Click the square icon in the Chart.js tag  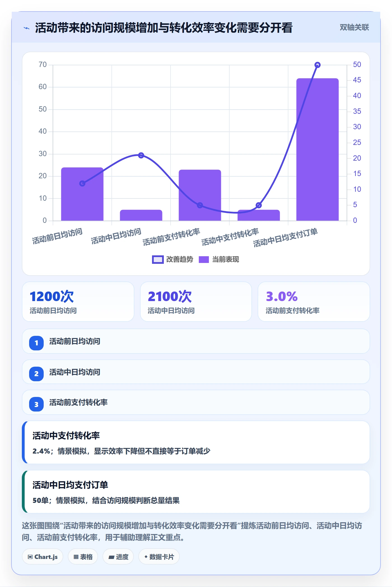[30, 557]
